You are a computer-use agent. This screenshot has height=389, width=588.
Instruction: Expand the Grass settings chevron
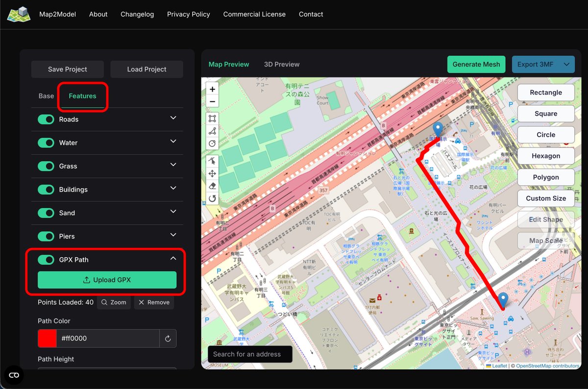[173, 165]
